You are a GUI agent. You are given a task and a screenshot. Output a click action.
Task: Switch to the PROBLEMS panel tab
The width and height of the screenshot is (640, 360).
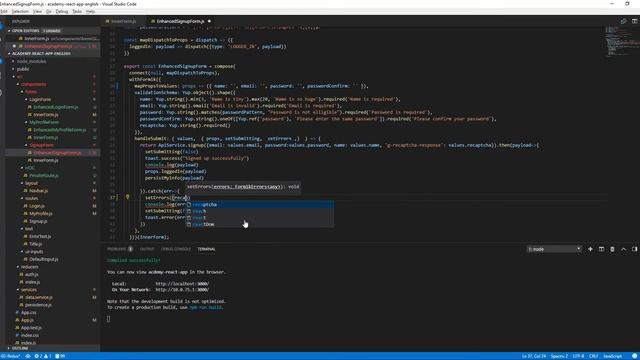[x=120, y=249]
